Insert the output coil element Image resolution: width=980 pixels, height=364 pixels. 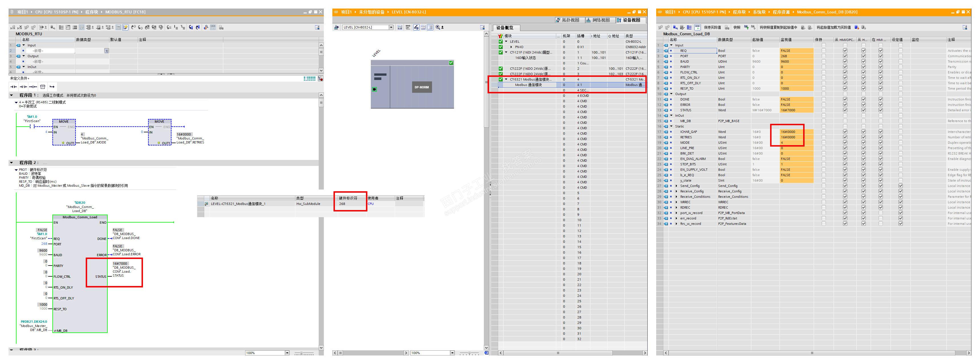click(33, 87)
